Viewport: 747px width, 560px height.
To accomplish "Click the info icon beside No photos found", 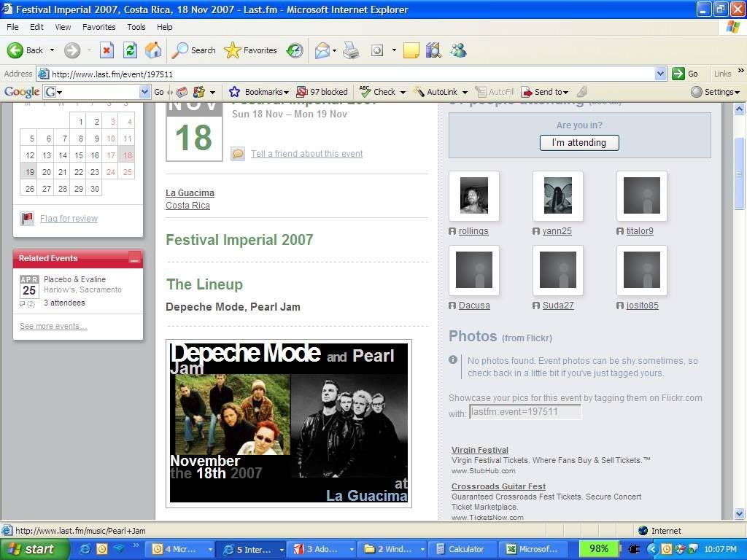I will (x=452, y=360).
